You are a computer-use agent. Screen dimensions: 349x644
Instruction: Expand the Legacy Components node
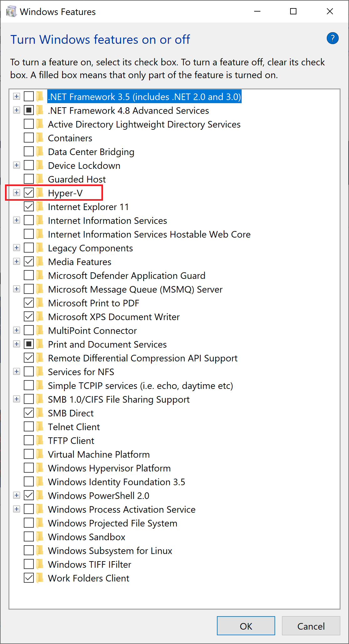click(x=17, y=248)
